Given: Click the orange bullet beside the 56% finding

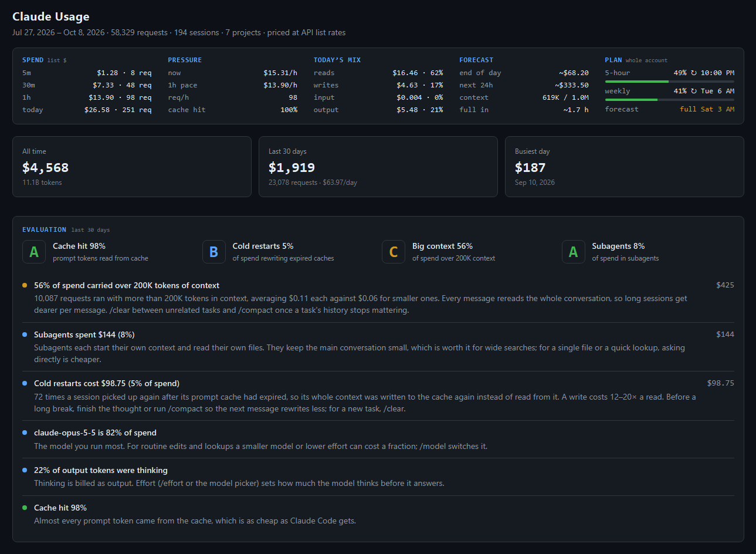Looking at the screenshot, I should (x=25, y=285).
